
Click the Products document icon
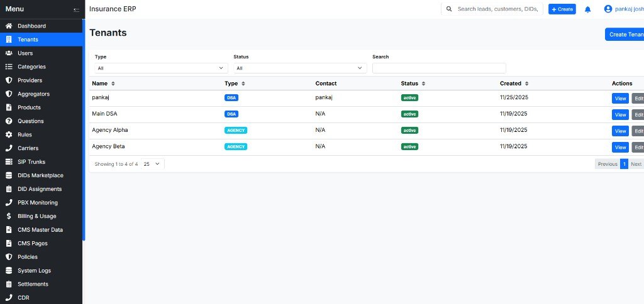coord(9,107)
